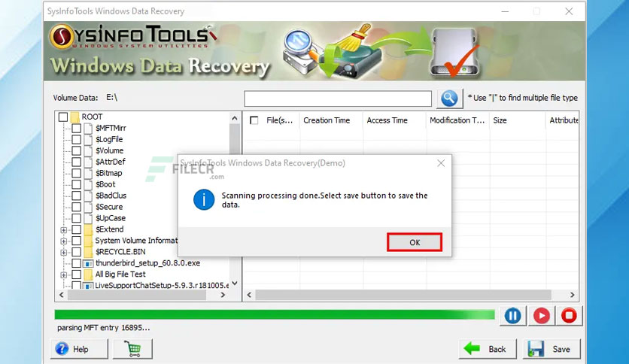This screenshot has width=629, height=364.
Task: Check the $AttrDef checkbox
Action: 76,162
